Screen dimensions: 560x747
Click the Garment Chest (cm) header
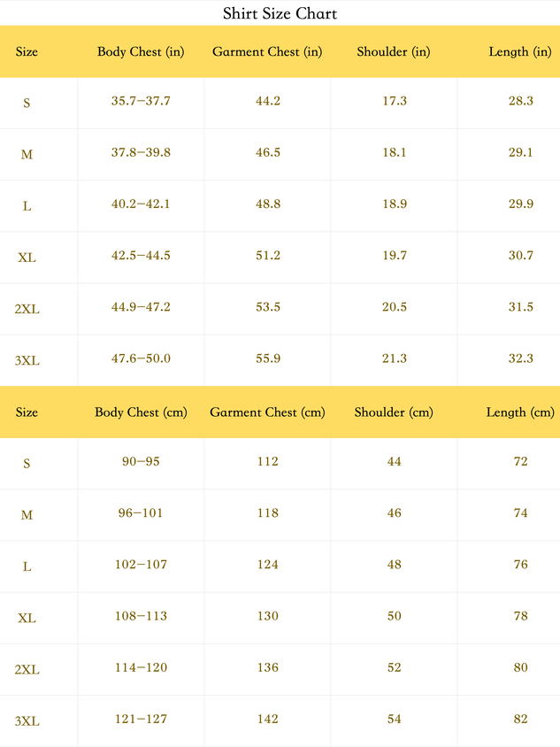click(x=267, y=412)
